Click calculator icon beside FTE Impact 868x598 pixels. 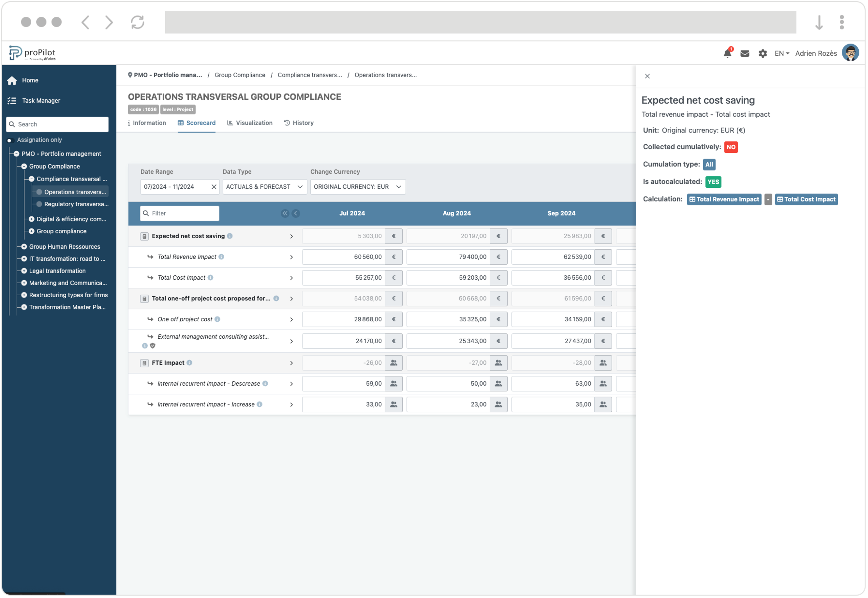coord(144,363)
